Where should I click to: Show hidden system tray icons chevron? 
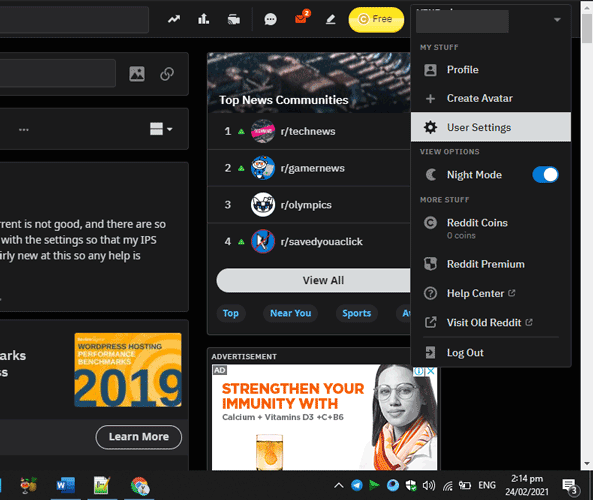point(339,485)
